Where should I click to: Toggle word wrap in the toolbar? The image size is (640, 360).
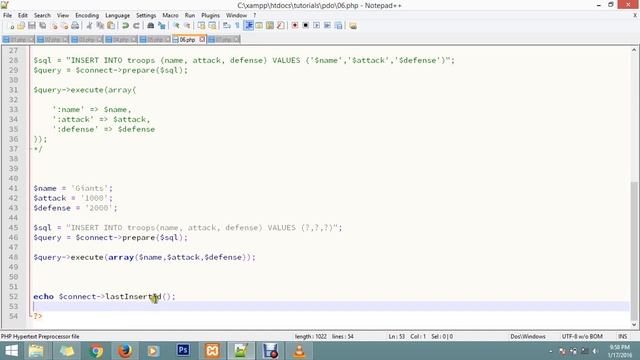pyautogui.click(x=227, y=26)
